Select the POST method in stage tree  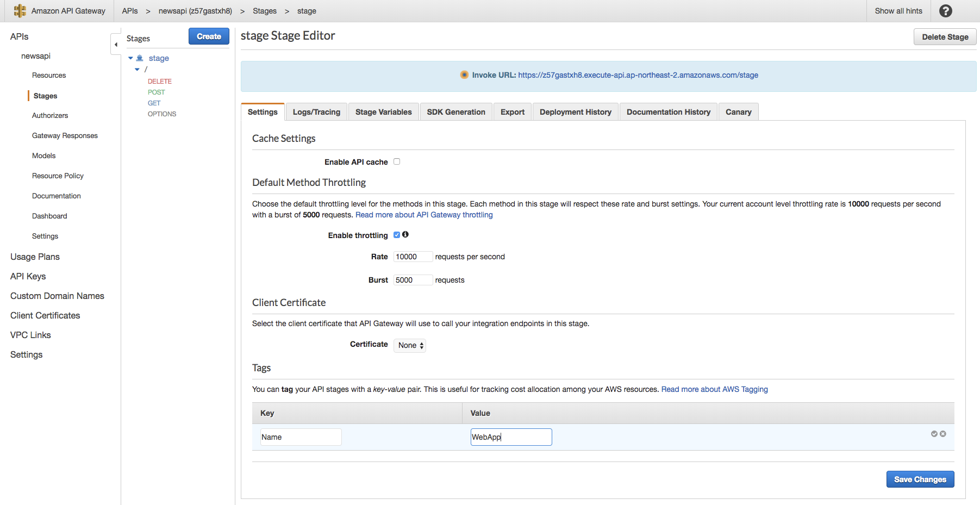pyautogui.click(x=157, y=92)
